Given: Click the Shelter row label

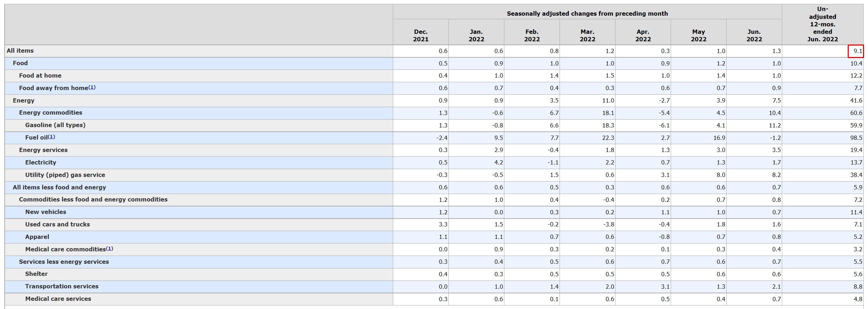Looking at the screenshot, I should tap(36, 274).
